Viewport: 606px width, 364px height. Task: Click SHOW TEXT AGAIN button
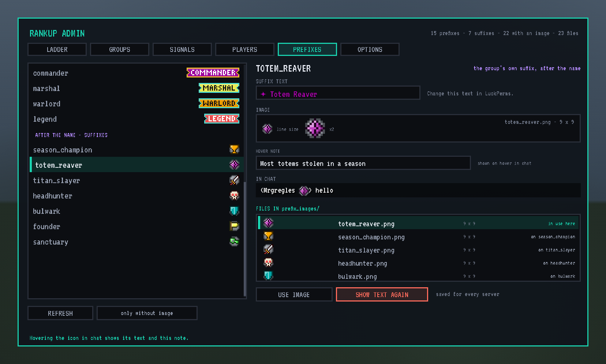point(382,295)
